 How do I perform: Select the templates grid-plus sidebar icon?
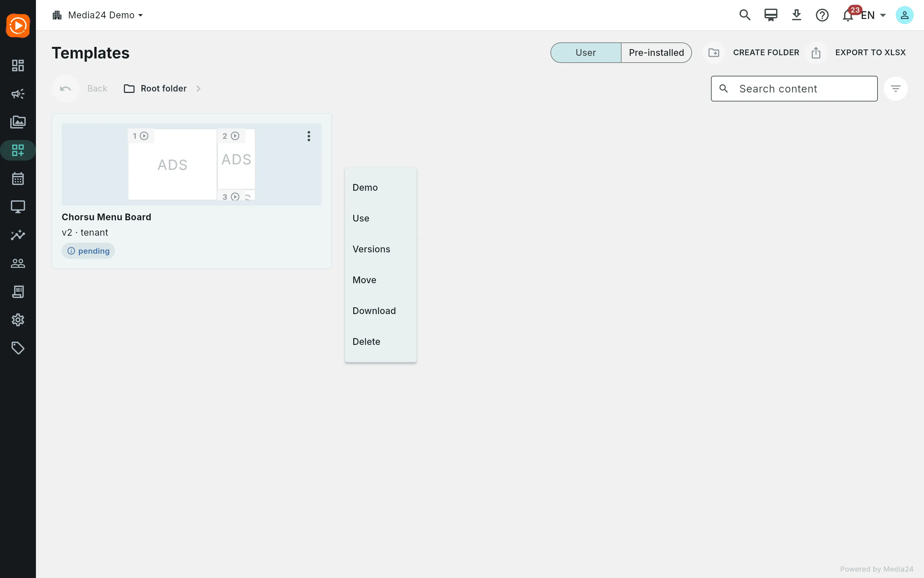click(x=18, y=150)
